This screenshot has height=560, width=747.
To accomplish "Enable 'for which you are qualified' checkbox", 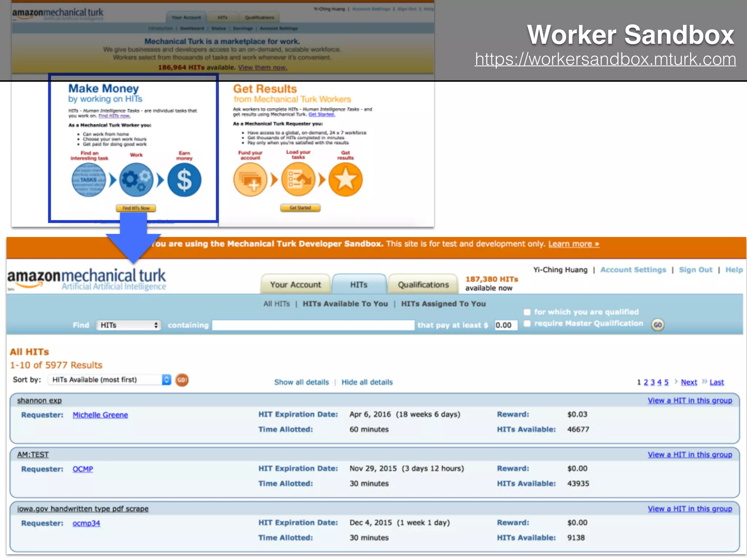I will [x=527, y=312].
